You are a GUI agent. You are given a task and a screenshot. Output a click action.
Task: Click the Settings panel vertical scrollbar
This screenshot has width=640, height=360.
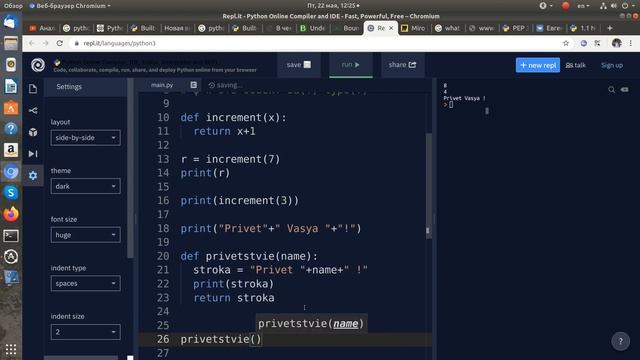coord(130,167)
